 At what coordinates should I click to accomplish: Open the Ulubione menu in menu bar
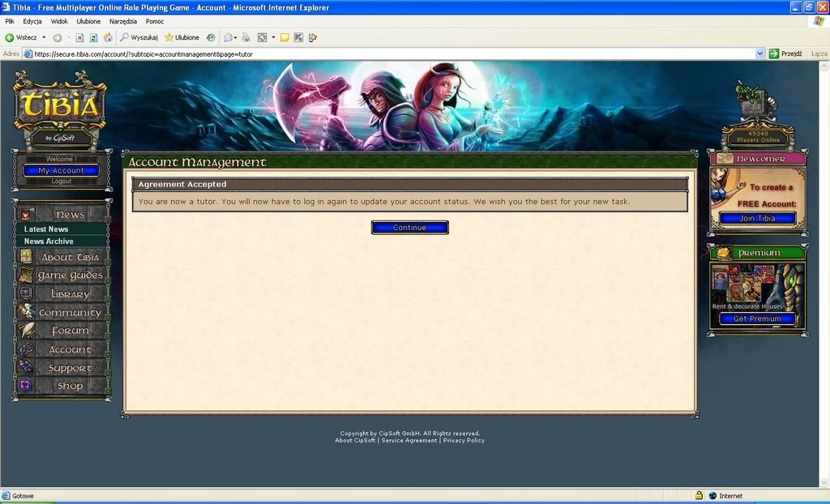pos(88,22)
